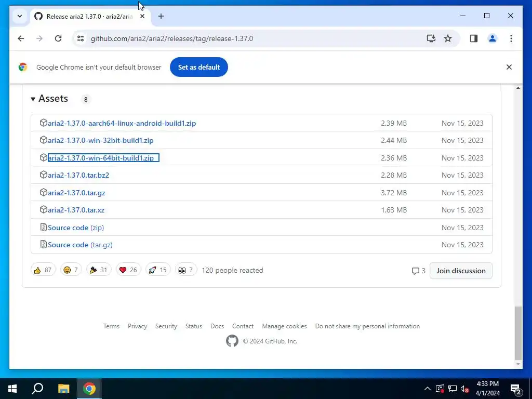The width and height of the screenshot is (532, 399).
Task: Click scrollbar down arrow
Action: (x=518, y=364)
